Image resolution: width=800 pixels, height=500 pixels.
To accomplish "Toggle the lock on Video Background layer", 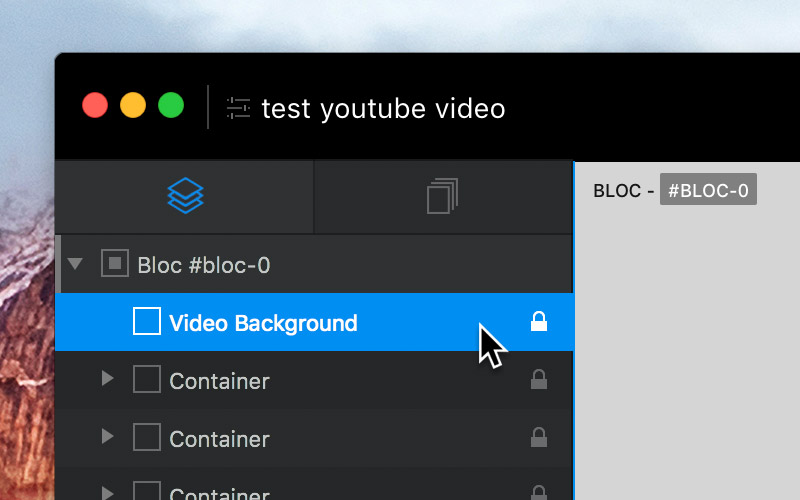I will (x=539, y=321).
